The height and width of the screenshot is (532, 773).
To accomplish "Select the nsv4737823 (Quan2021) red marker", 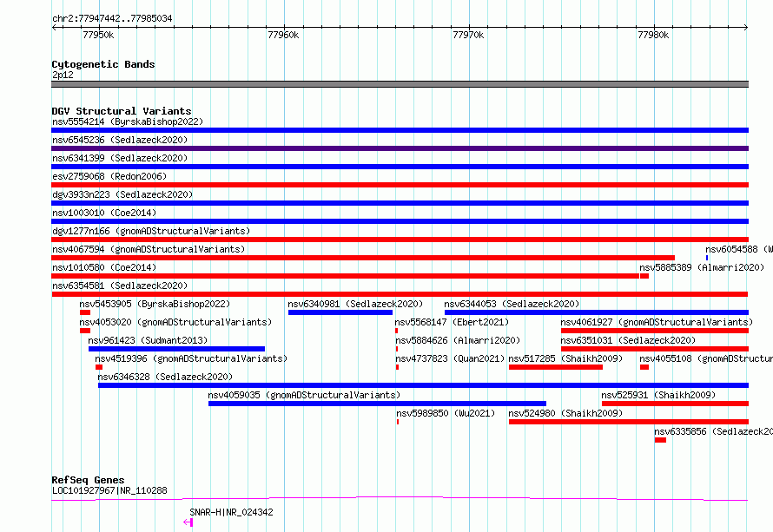I will (x=397, y=367).
